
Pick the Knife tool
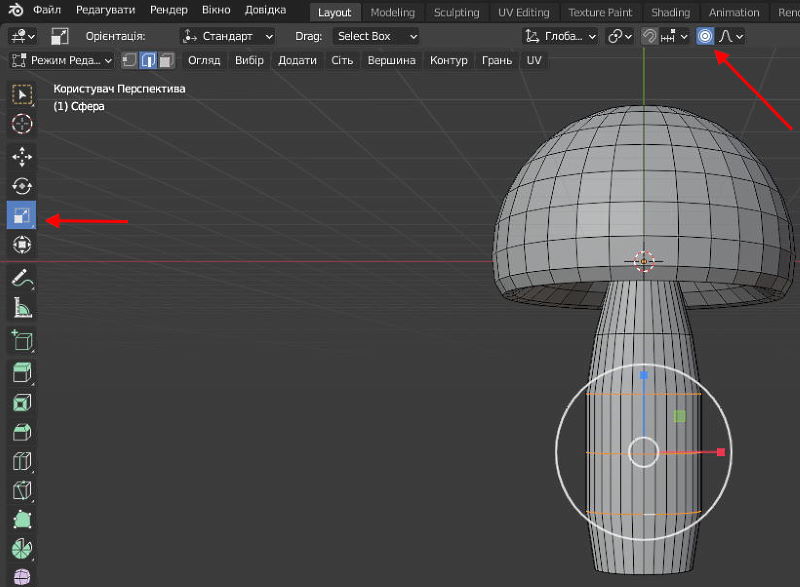[21, 491]
